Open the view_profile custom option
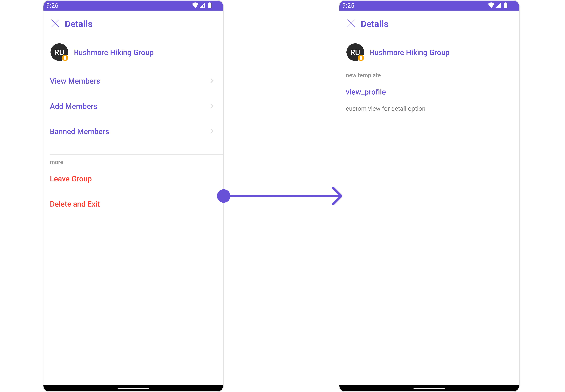The height and width of the screenshot is (392, 565). 366,92
